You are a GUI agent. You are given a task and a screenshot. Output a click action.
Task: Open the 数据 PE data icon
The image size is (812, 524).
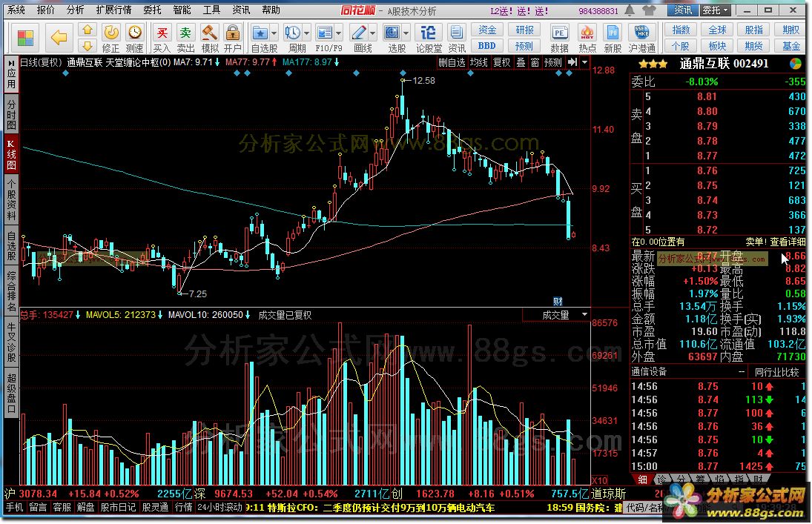tap(559, 33)
